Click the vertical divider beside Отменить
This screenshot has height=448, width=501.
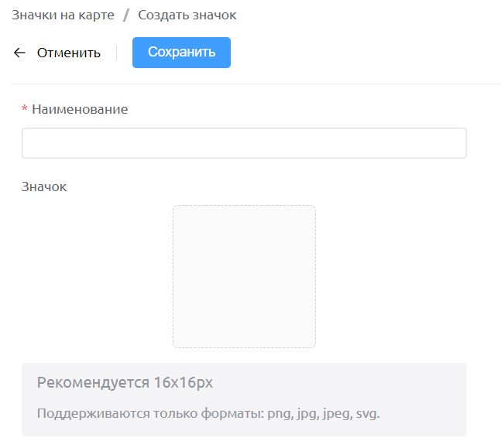point(117,53)
